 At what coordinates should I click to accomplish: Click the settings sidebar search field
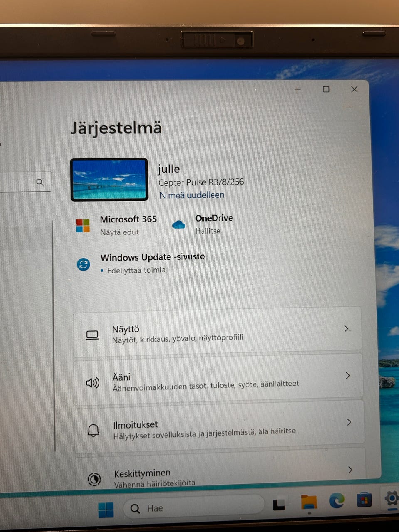click(25, 182)
